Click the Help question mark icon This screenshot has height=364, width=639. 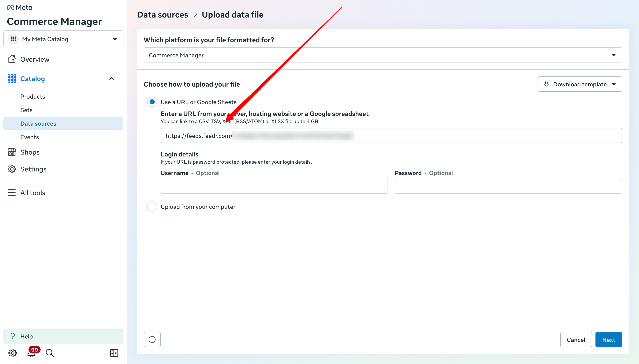click(13, 336)
